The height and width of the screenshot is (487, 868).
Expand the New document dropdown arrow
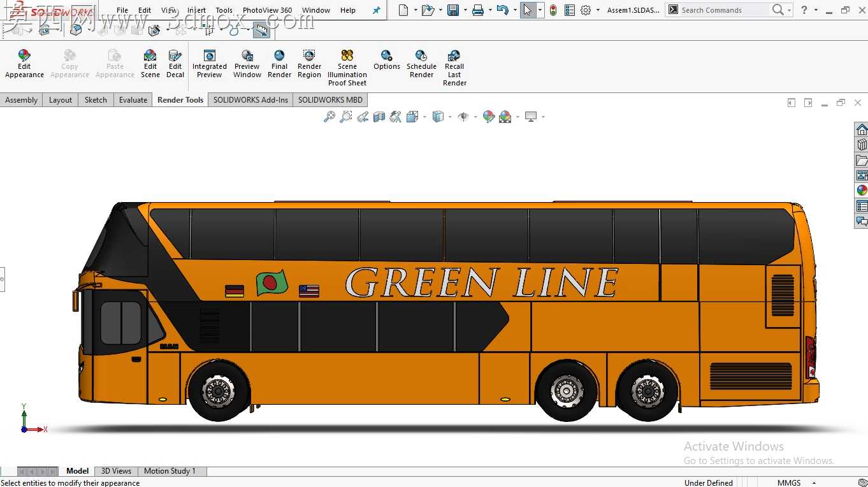pyautogui.click(x=416, y=10)
